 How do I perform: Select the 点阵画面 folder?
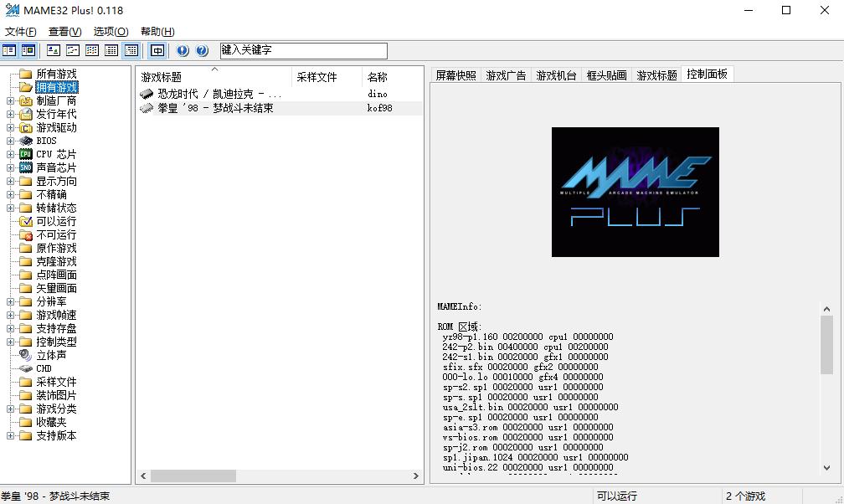coord(57,275)
